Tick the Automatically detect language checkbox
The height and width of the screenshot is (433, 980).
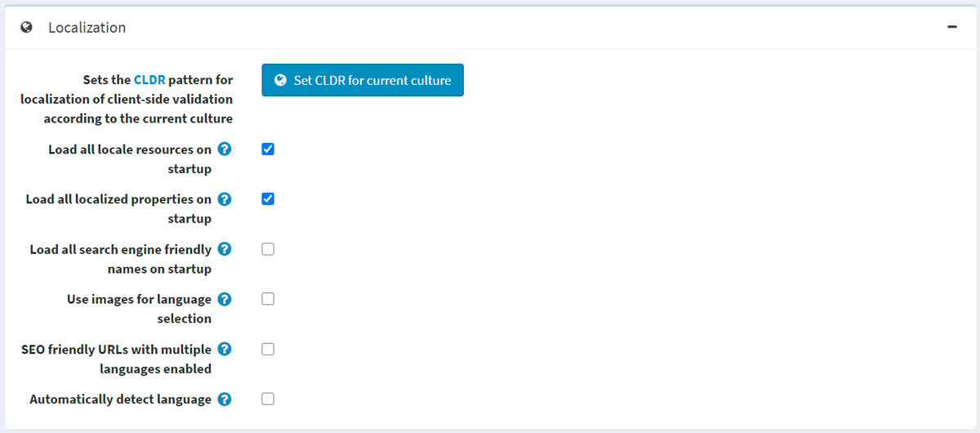268,400
